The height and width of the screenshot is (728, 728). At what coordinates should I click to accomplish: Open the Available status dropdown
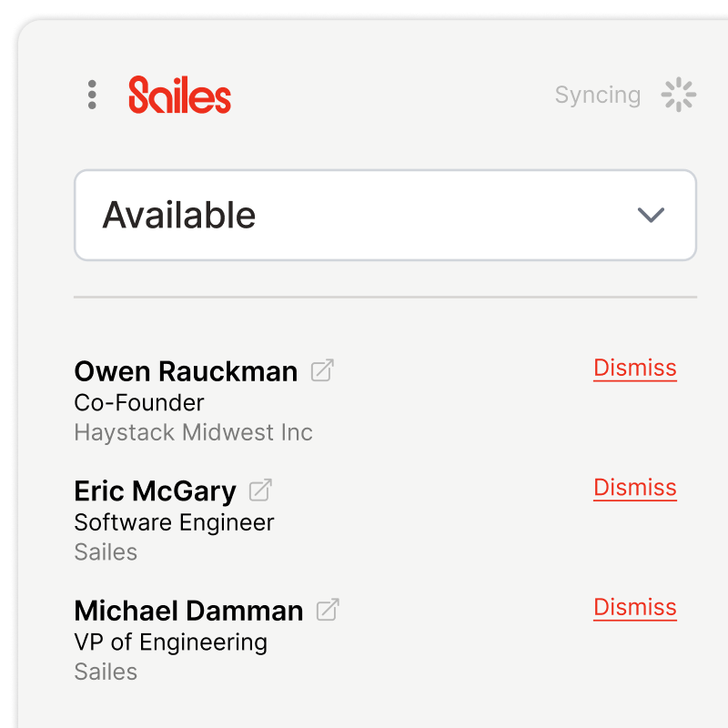coord(384,215)
